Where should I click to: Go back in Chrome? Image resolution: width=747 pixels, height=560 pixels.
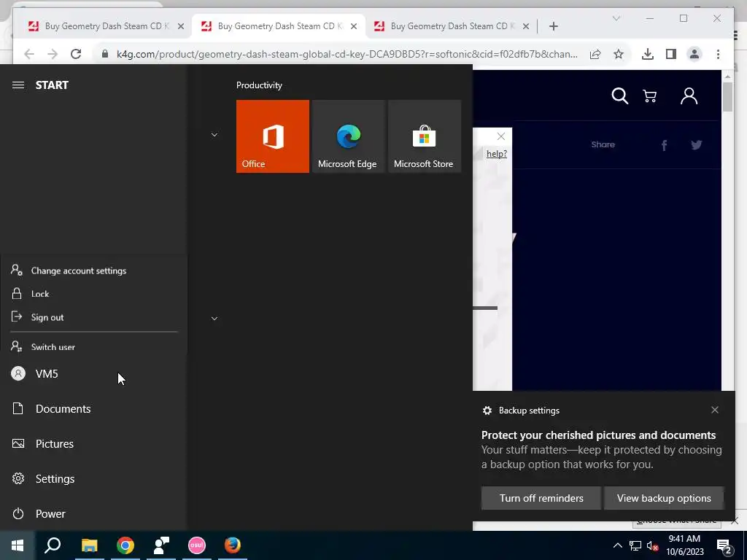coord(29,54)
